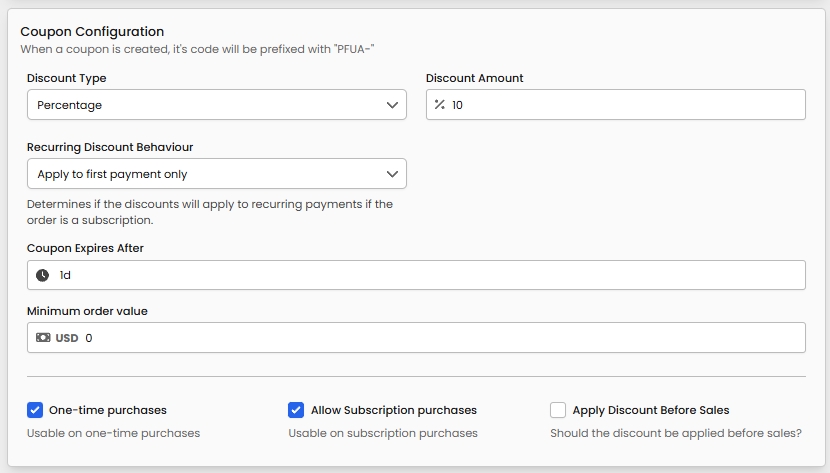Focus the Discount Amount field showing 10
The image size is (830, 473).
[x=620, y=105]
